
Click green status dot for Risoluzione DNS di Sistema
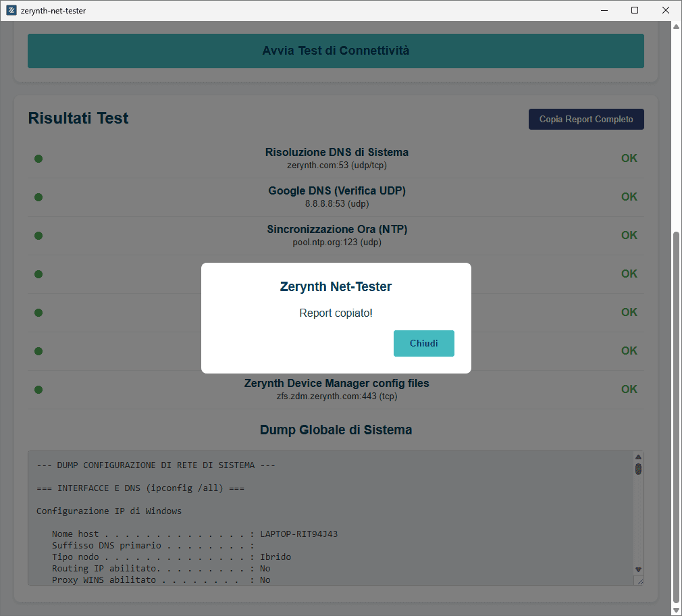[38, 159]
